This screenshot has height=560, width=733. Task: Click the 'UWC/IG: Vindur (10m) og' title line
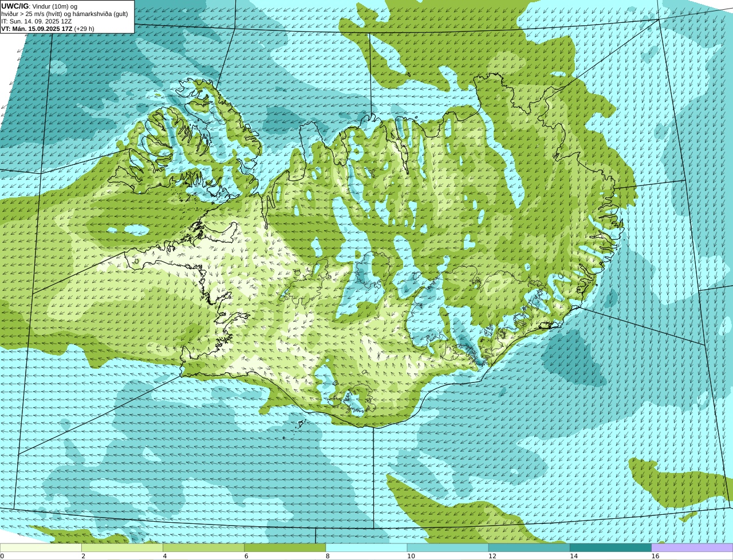click(40, 6)
